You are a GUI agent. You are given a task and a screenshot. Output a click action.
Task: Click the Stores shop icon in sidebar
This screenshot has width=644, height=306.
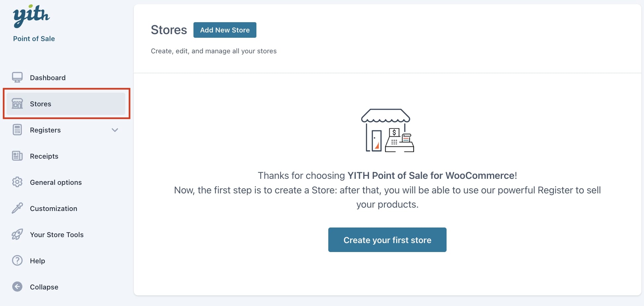(17, 104)
